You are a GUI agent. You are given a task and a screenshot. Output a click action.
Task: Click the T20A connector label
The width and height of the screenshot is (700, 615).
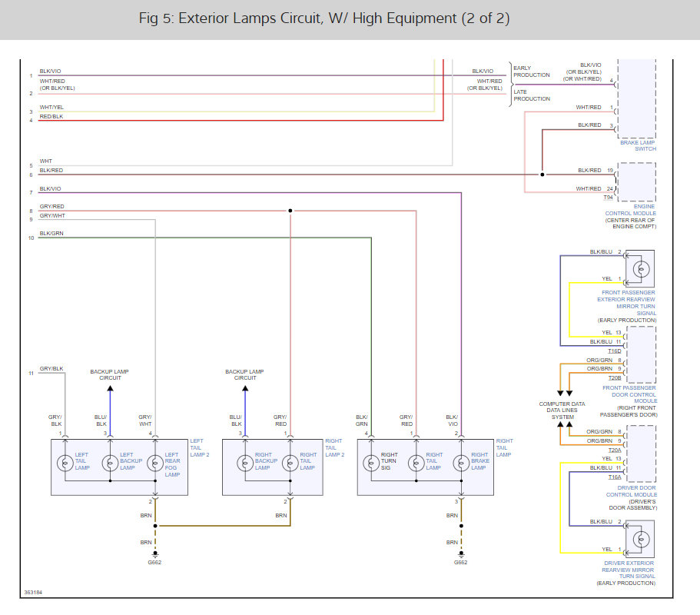click(x=615, y=450)
